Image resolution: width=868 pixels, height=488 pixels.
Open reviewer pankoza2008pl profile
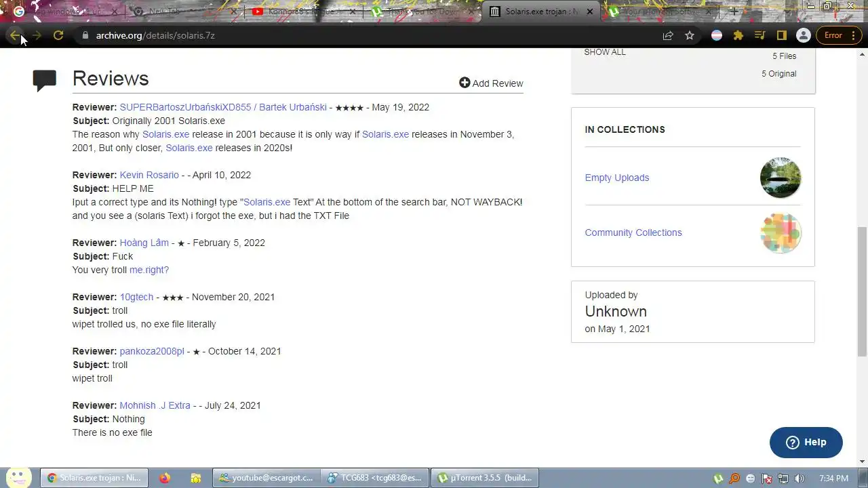click(x=152, y=351)
